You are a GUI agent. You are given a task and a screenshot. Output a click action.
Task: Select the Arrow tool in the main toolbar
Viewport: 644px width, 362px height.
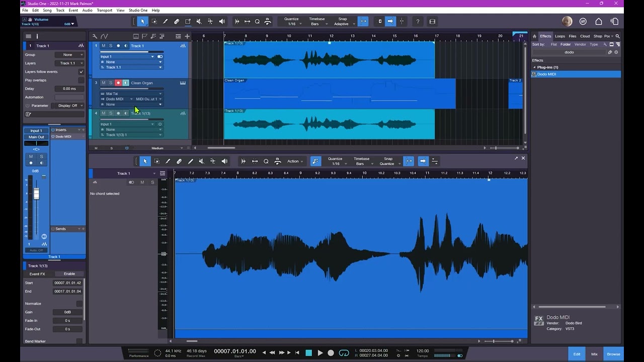143,22
